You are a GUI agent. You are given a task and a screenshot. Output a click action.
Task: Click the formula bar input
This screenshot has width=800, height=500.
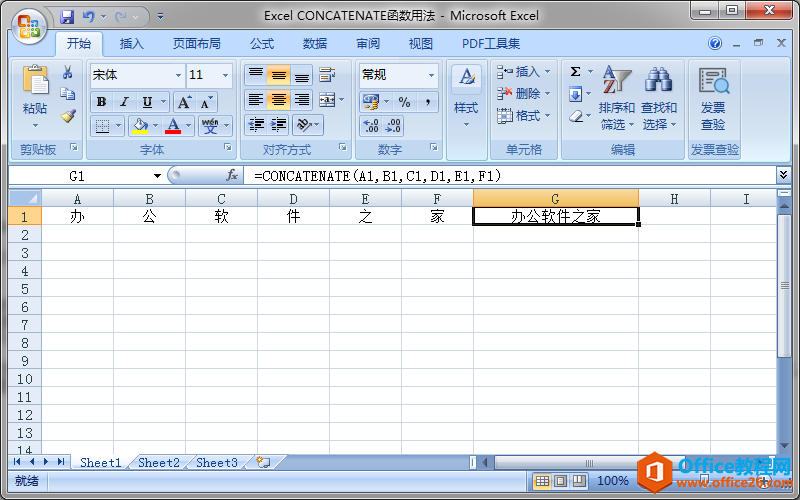(x=510, y=176)
